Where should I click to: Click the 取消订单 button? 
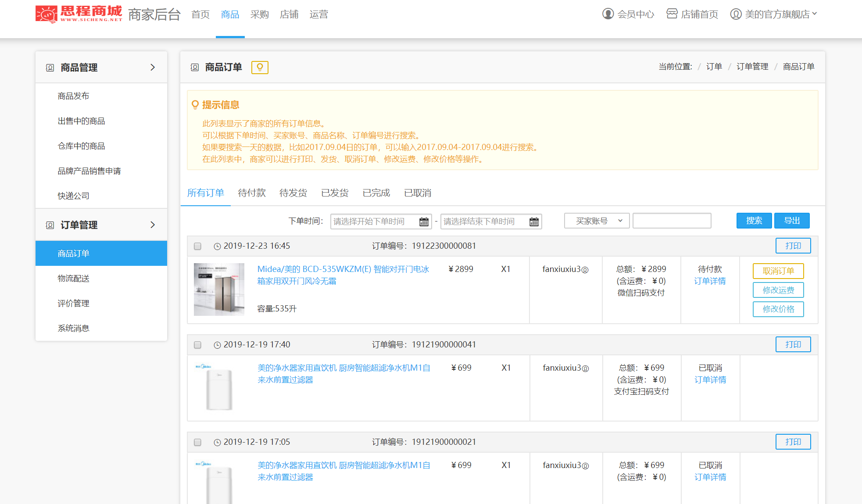tap(778, 271)
